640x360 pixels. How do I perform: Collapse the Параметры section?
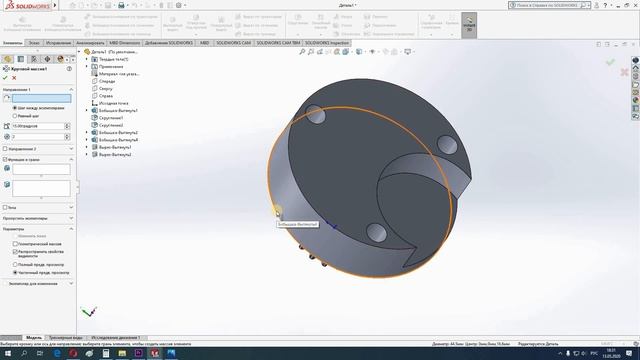click(71, 229)
